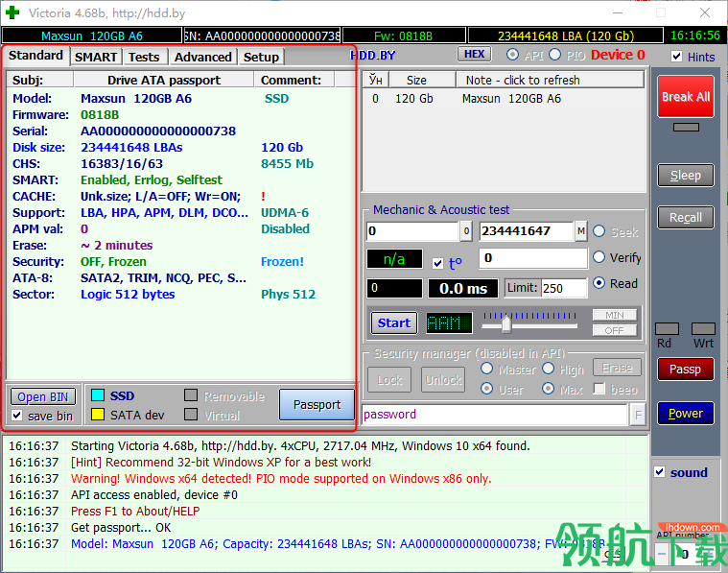Select the Read test mode

point(599,283)
